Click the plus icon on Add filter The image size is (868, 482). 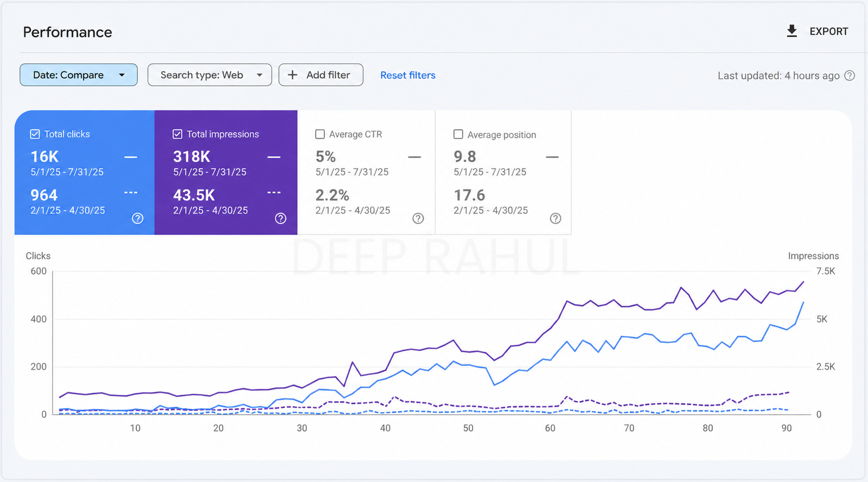click(x=292, y=75)
